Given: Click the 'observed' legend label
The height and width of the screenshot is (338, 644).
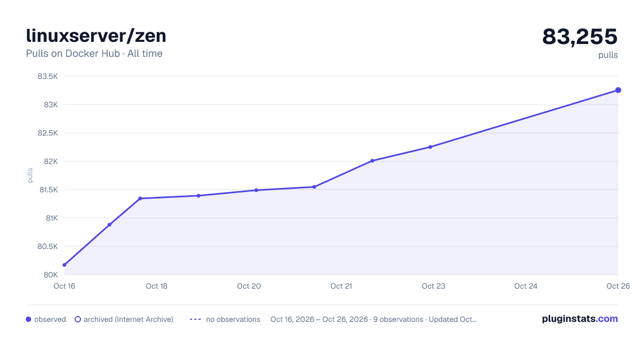Looking at the screenshot, I should click(50, 319).
